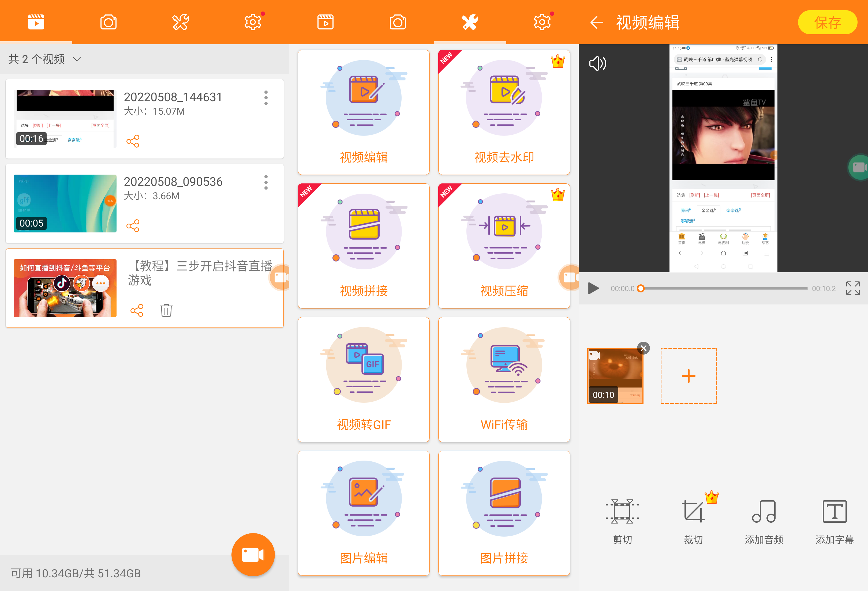Delete the 抖音直播 tutorial item via trash icon
The width and height of the screenshot is (868, 591).
(166, 310)
